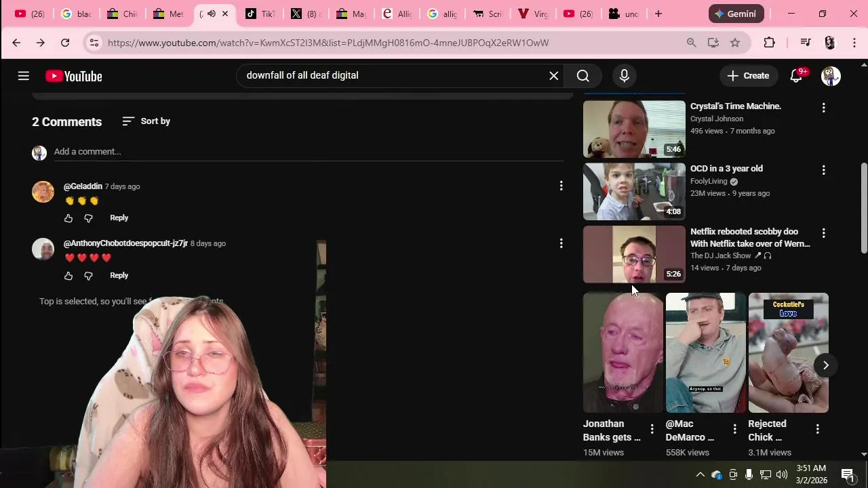This screenshot has width=868, height=488.
Task: Open notifications bell icon
Action: pyautogui.click(x=797, y=76)
